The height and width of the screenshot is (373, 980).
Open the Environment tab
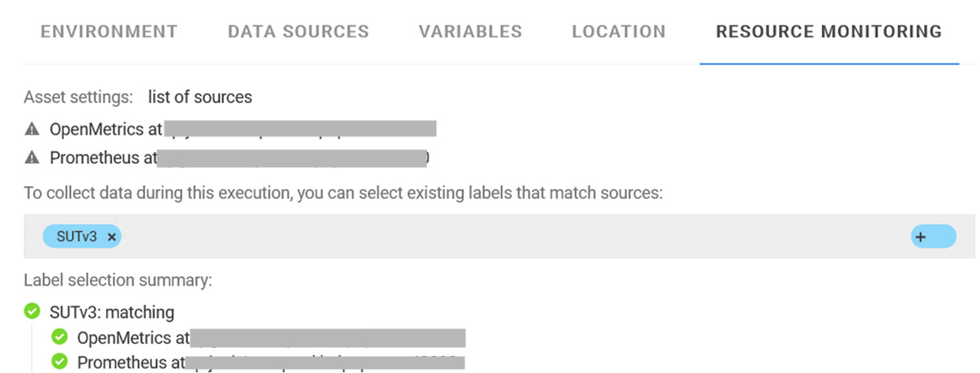pos(109,32)
